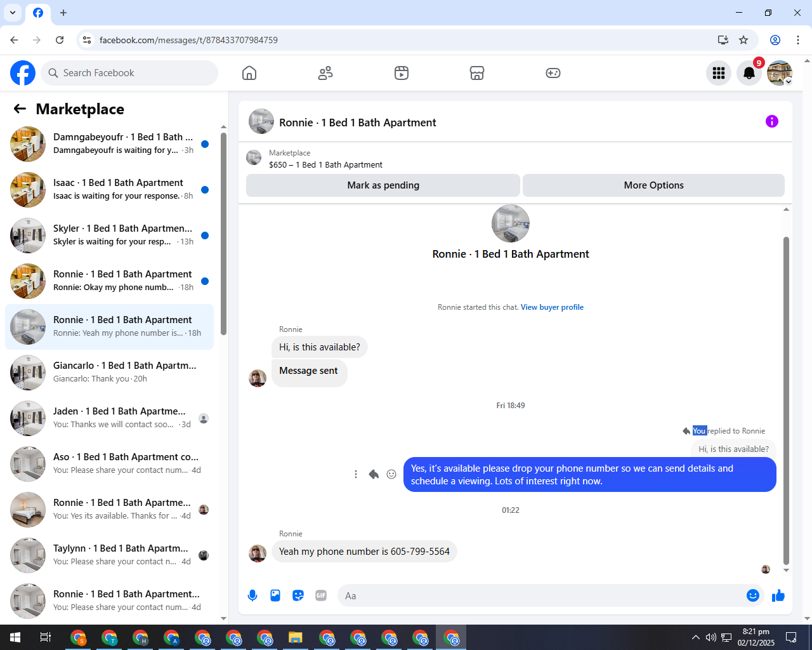Click the Search Facebook field

[x=129, y=73]
